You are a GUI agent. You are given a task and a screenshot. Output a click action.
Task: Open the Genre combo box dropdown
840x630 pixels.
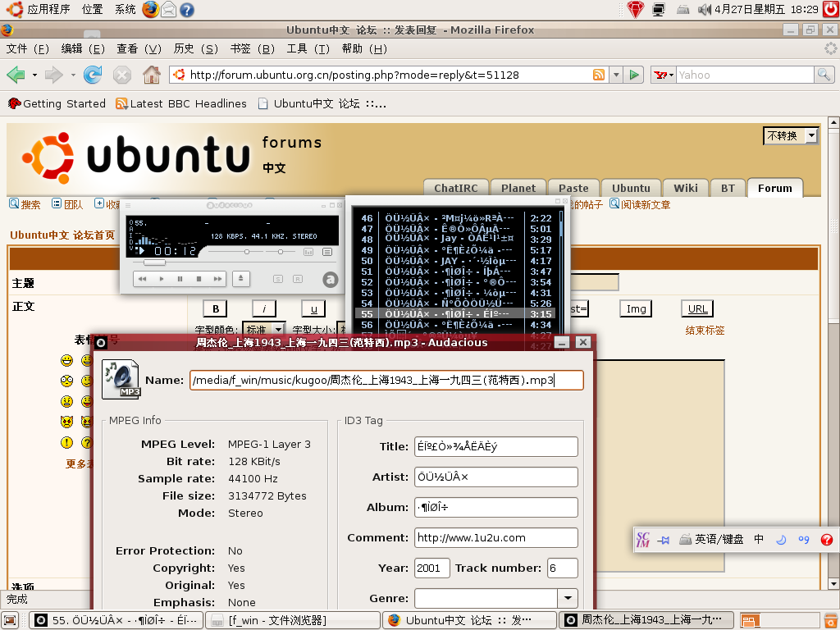click(568, 598)
